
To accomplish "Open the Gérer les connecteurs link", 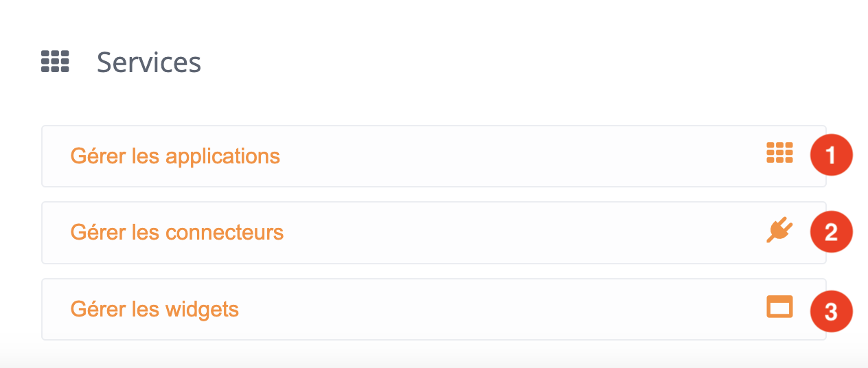I will click(x=177, y=233).
